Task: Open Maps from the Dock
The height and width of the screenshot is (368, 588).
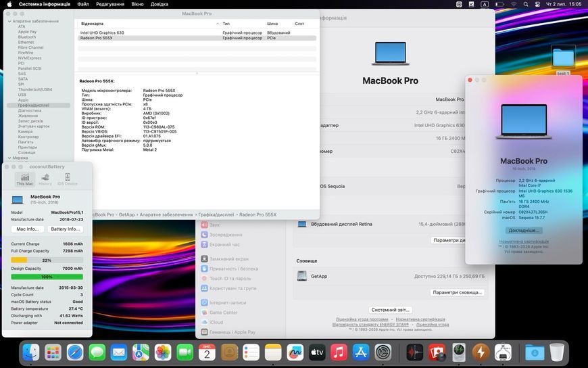Action: coord(141,352)
